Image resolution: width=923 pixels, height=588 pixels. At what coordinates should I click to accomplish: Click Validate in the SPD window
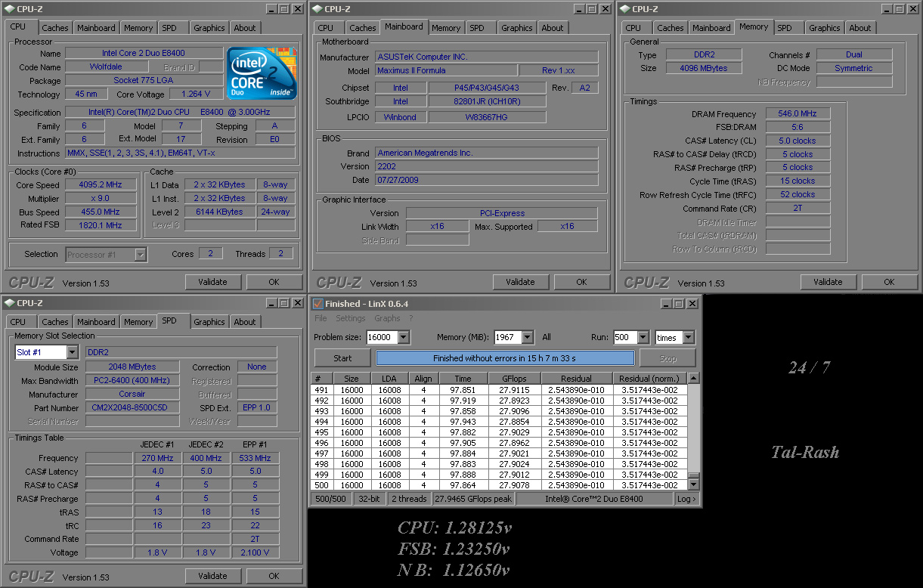pyautogui.click(x=212, y=576)
